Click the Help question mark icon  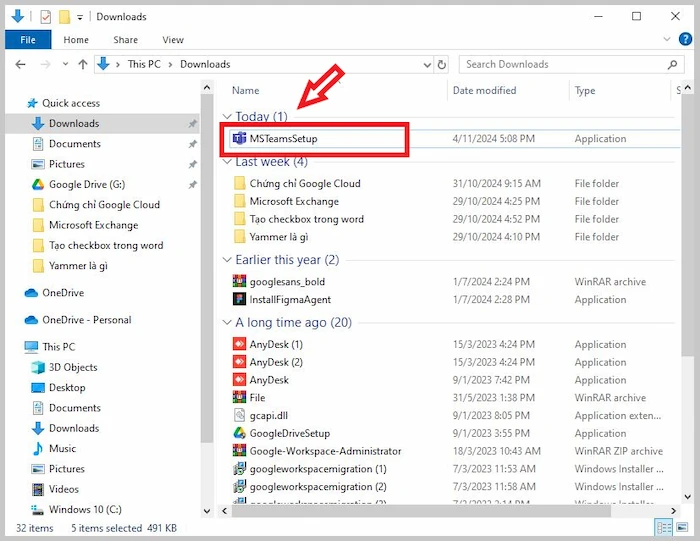685,39
